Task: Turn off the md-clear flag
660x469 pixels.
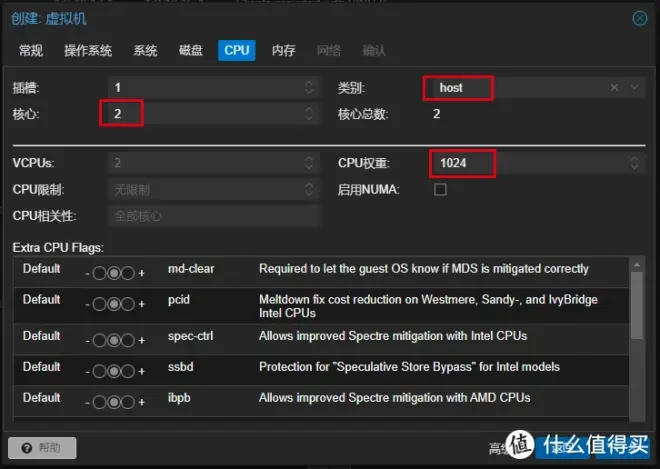Action: (99, 273)
